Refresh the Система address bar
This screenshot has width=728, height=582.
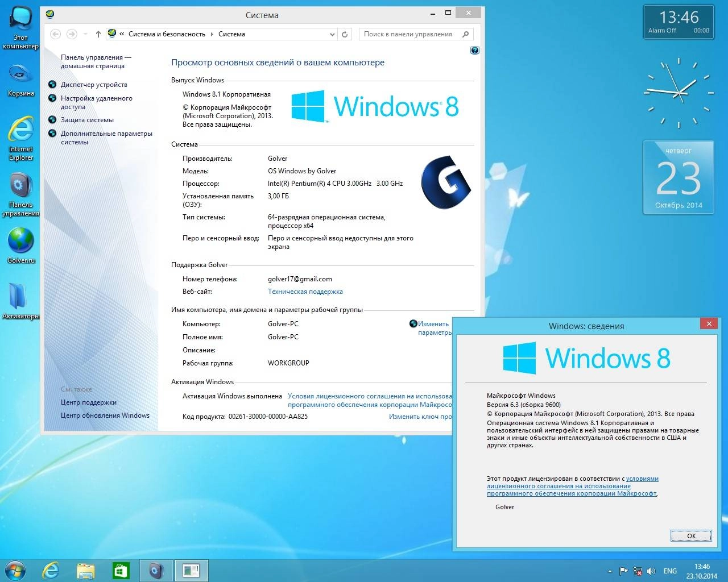coord(345,34)
